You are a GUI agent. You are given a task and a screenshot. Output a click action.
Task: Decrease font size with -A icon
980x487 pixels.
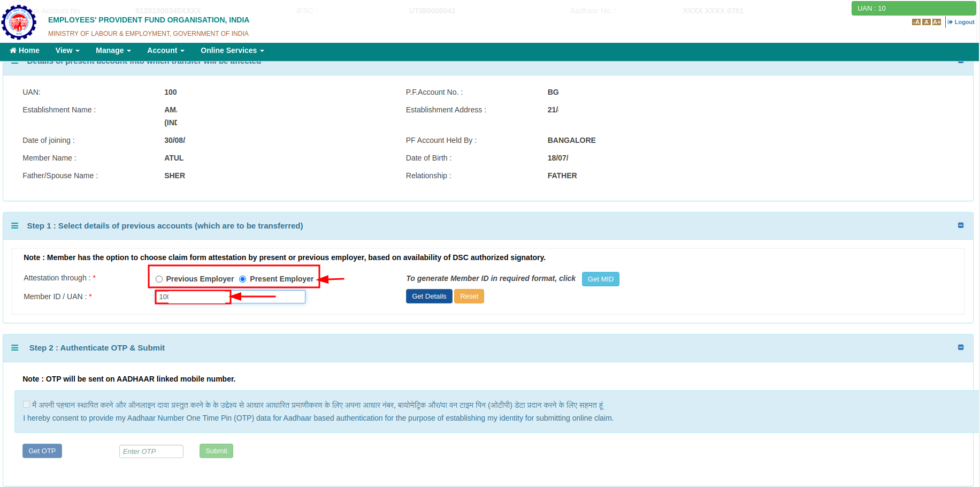click(916, 22)
